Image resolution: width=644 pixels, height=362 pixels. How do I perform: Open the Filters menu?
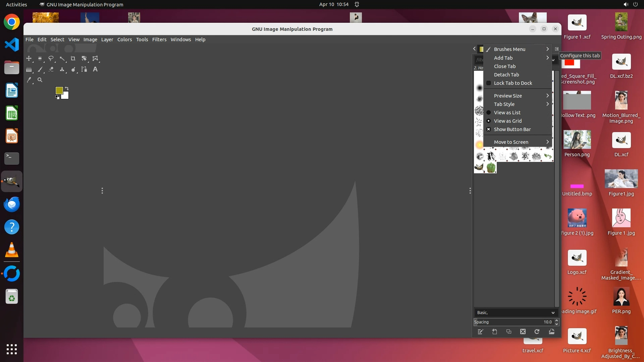(x=159, y=40)
